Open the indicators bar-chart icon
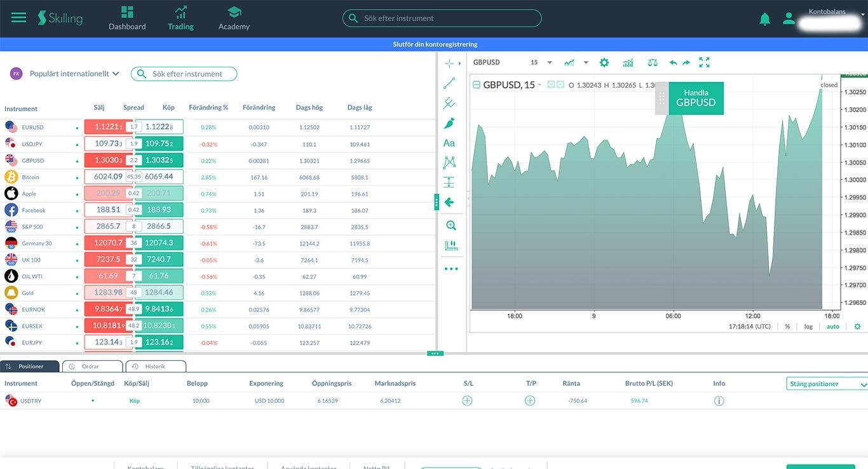This screenshot has width=868, height=469. [628, 62]
